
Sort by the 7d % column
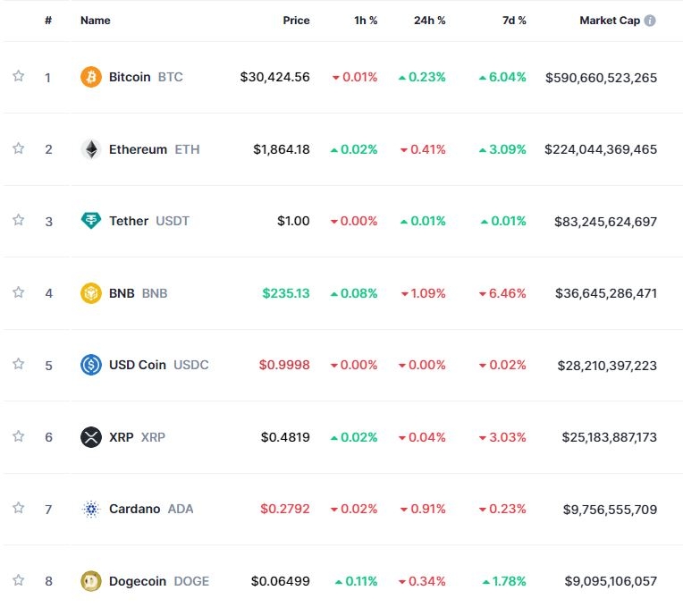tap(512, 21)
